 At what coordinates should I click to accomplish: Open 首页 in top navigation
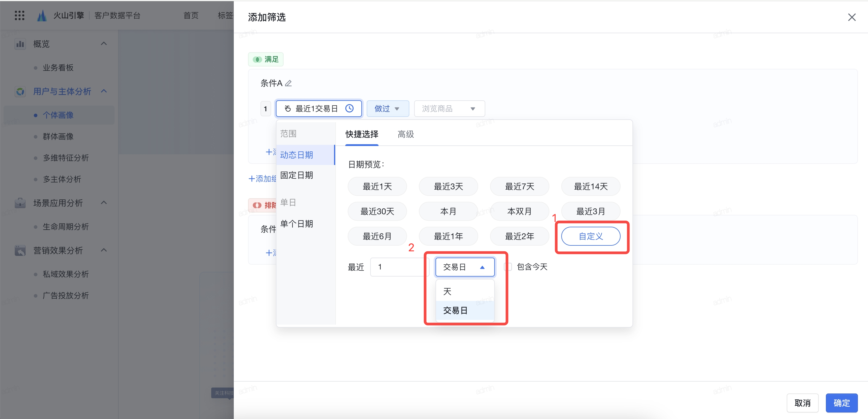pos(191,15)
